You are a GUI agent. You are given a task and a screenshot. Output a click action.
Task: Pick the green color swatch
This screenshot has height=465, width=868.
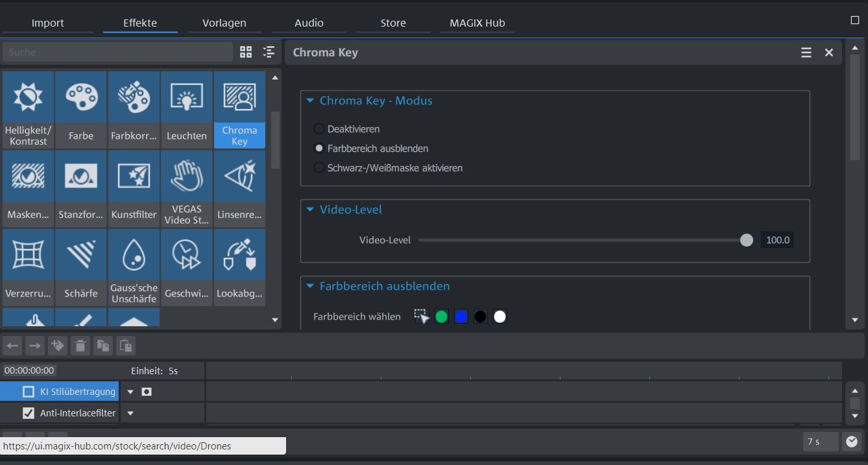tap(442, 316)
